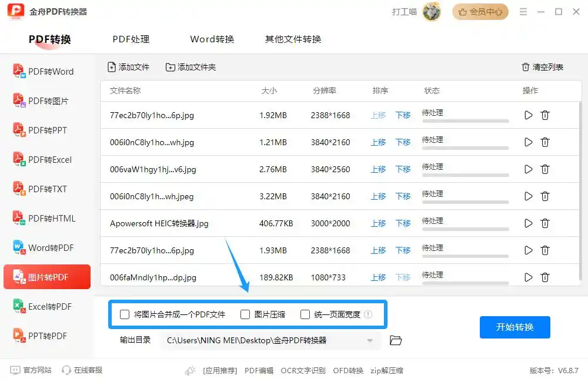588x382 pixels.
Task: Start conversion for Apowersoft HEIC转换器.jpg
Action: click(529, 223)
